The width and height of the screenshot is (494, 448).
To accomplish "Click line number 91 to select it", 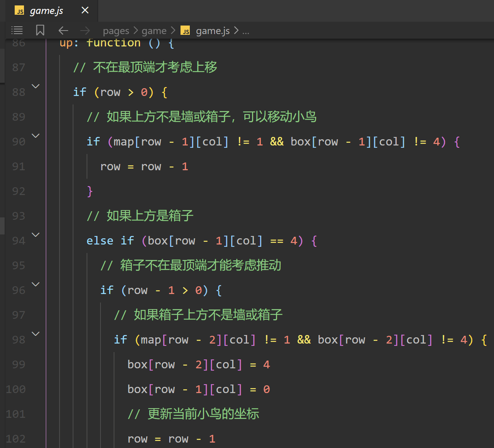I will point(18,166).
